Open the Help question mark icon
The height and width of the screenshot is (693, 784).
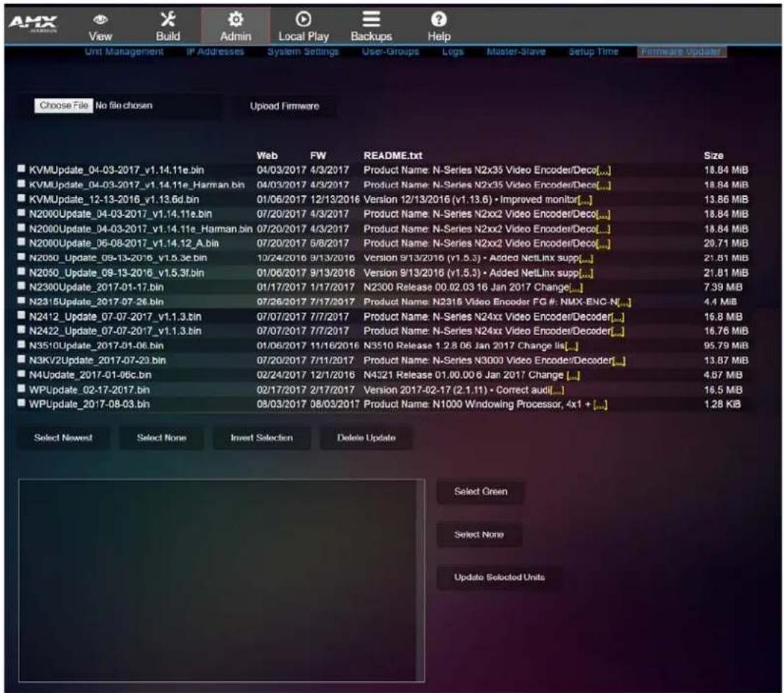point(439,19)
